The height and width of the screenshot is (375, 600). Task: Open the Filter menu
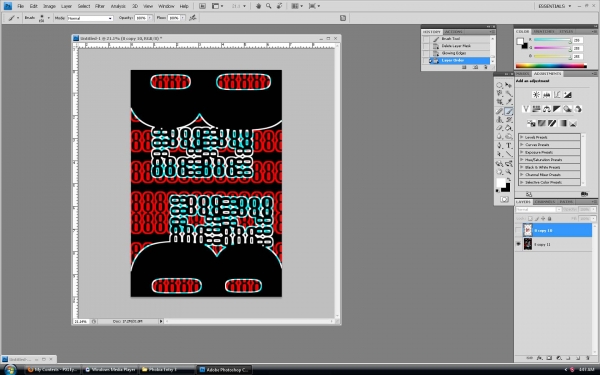pyautogui.click(x=100, y=6)
